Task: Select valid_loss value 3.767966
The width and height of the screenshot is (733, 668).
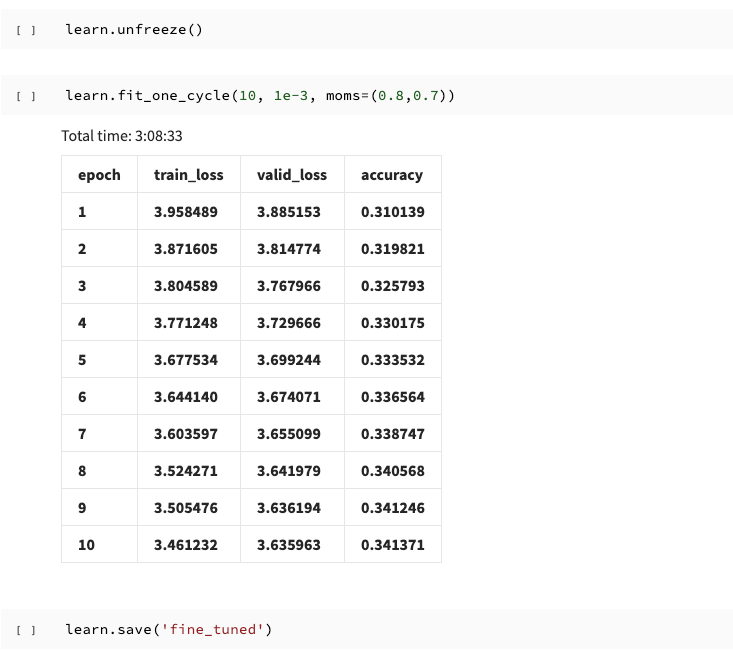Action: point(288,286)
